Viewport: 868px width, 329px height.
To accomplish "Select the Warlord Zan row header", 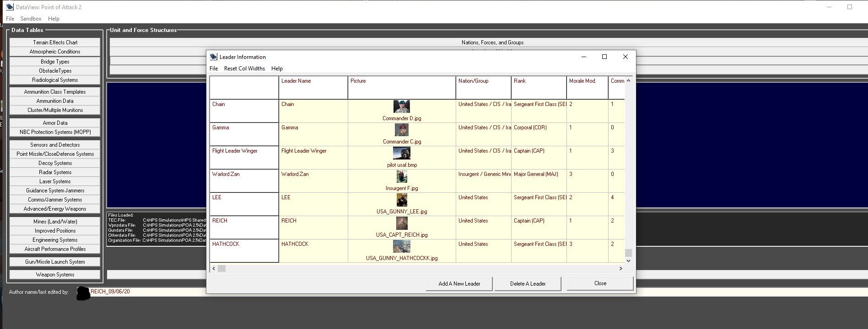I will point(244,181).
